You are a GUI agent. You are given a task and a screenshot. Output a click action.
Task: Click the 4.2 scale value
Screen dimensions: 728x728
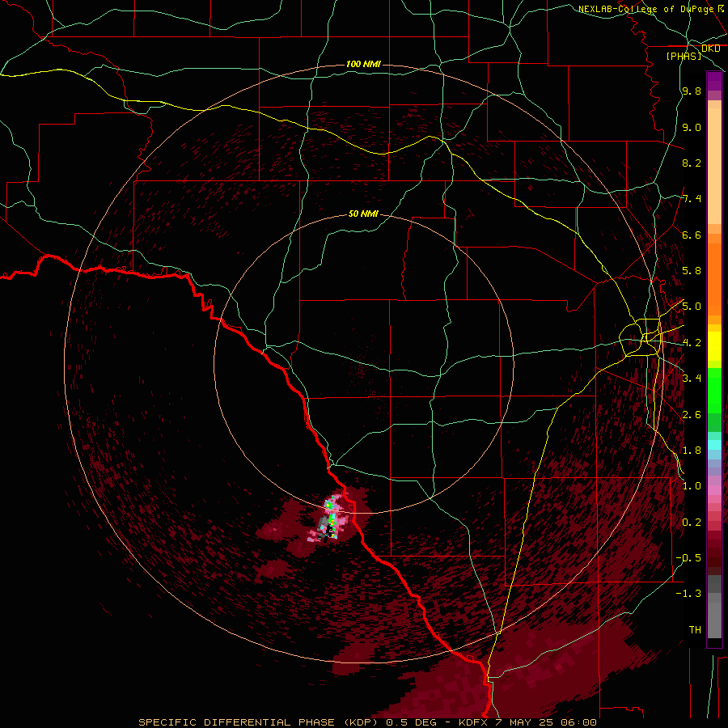(x=692, y=343)
